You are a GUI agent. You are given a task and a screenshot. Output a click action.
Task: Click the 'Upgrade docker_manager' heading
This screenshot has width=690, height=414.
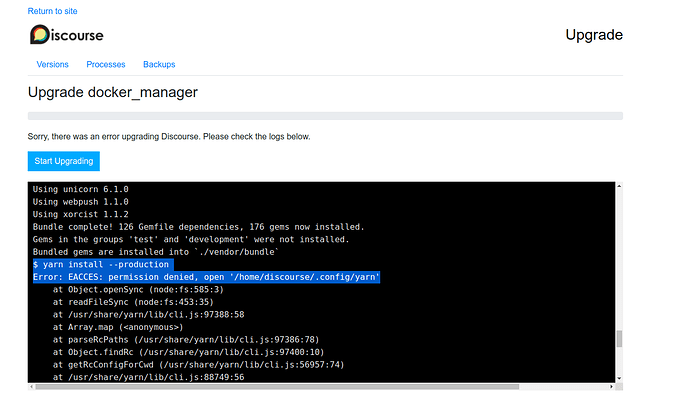[113, 92]
